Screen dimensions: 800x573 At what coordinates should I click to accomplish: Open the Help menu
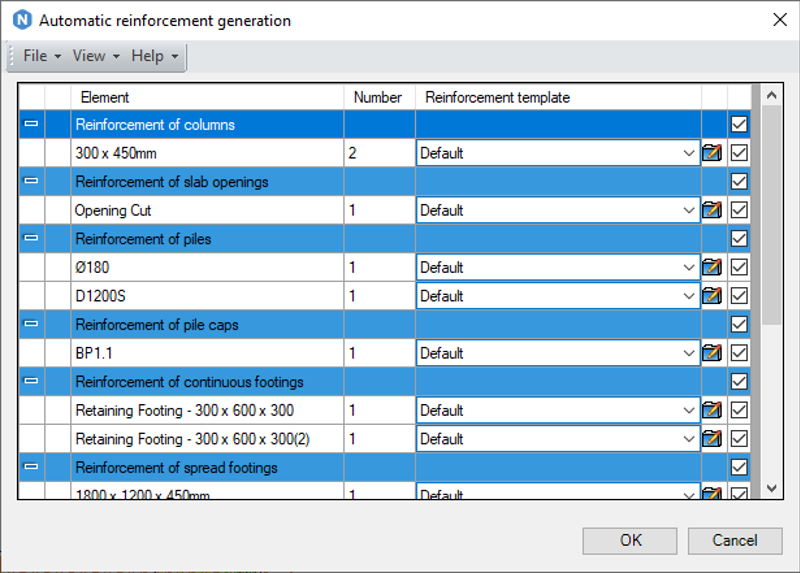(154, 56)
